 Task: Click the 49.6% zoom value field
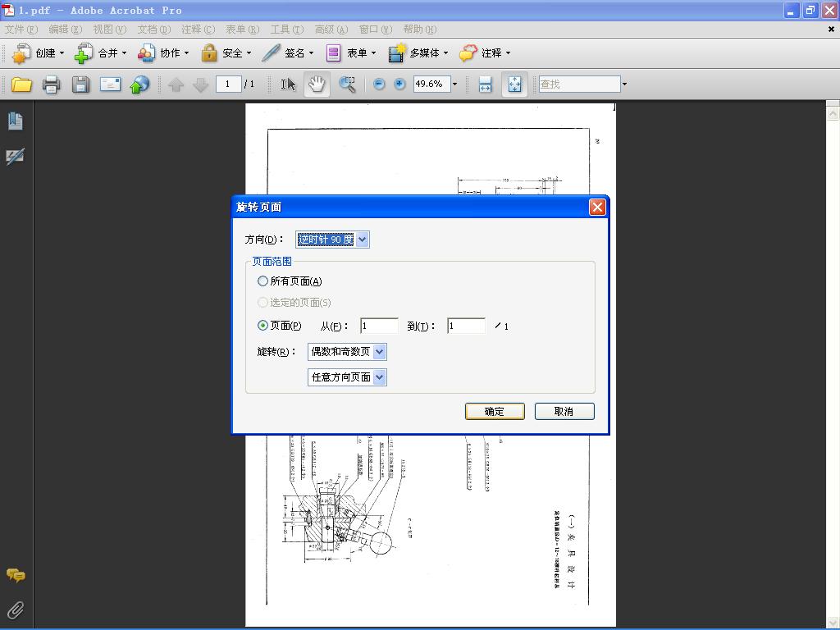(x=431, y=84)
